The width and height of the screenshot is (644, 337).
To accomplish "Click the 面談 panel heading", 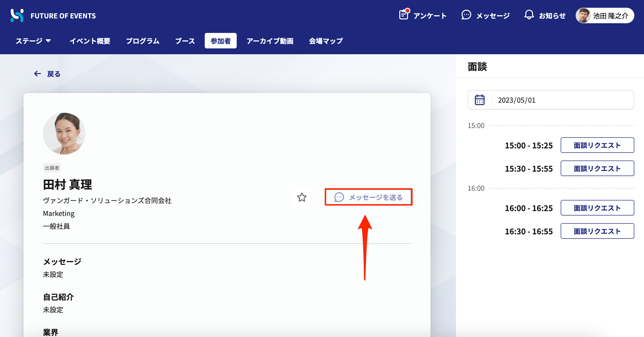I will pyautogui.click(x=477, y=67).
